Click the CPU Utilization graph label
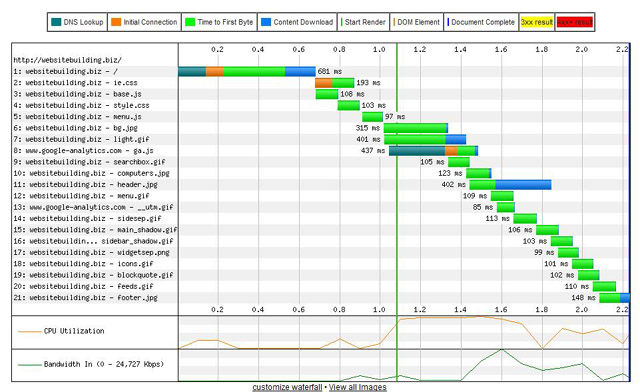This screenshot has width=640, height=392. pos(74,331)
